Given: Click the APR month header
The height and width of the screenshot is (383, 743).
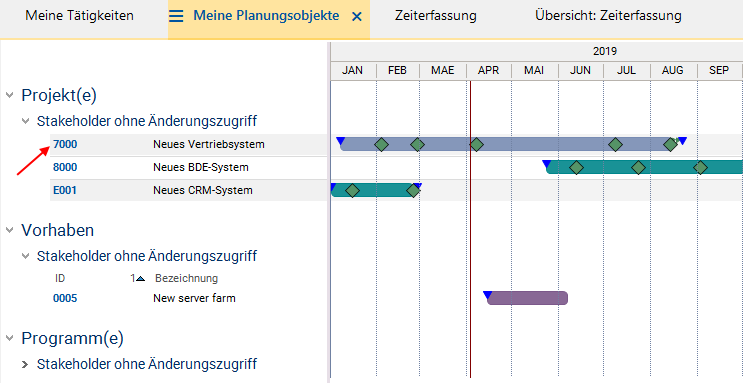Looking at the screenshot, I should click(489, 71).
